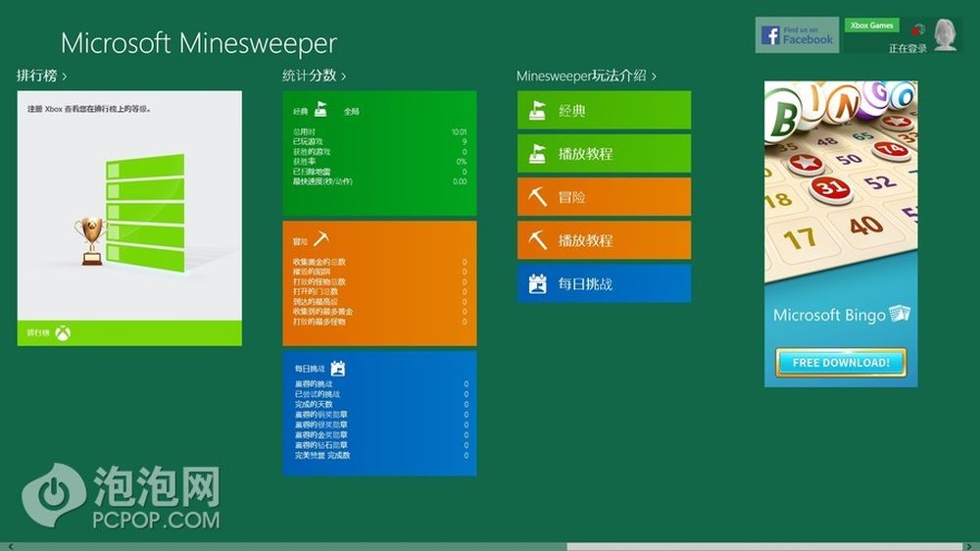Click the 总用时 stat row
Viewport: 980px width, 551px height.
click(379, 132)
